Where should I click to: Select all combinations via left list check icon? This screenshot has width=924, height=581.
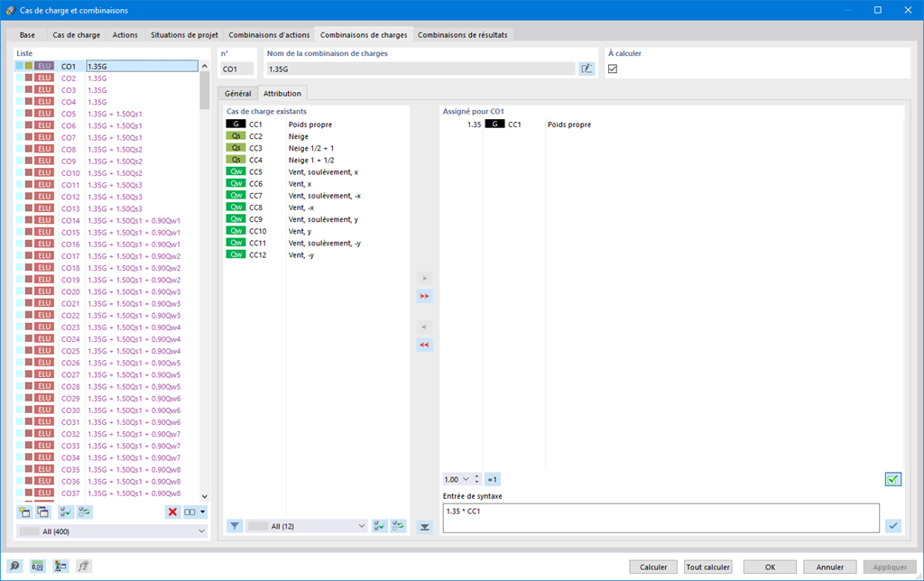point(66,512)
